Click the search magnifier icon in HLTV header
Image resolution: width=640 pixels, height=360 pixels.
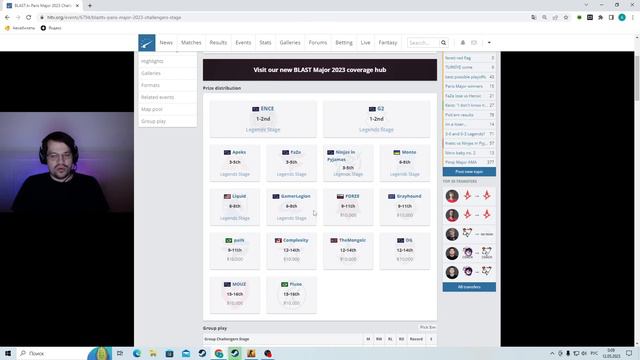443,42
